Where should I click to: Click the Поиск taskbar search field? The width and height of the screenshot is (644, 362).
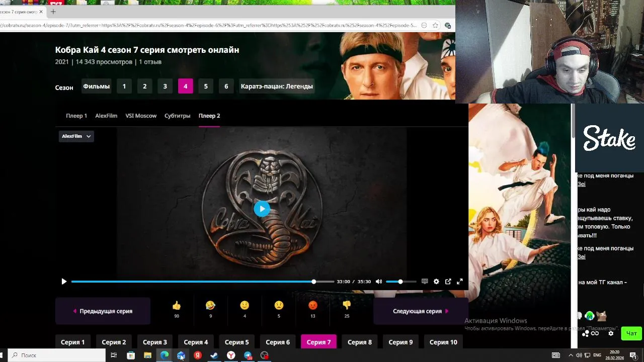pos(56,355)
